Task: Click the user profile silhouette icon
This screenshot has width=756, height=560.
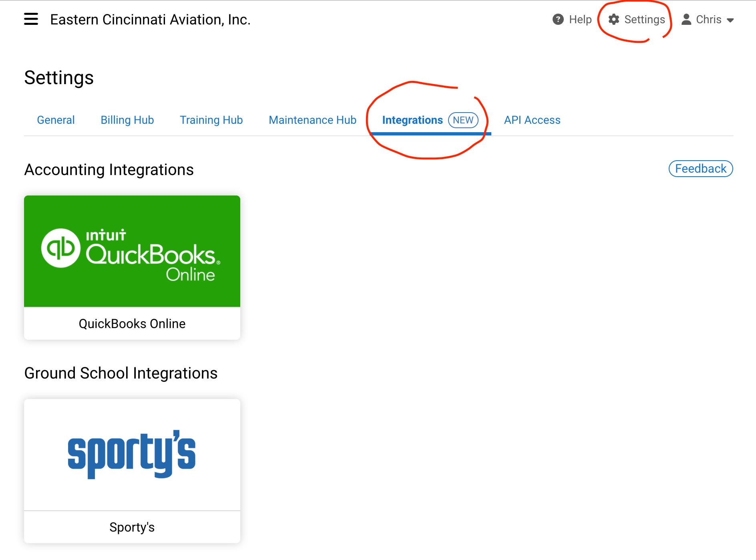Action: [686, 19]
